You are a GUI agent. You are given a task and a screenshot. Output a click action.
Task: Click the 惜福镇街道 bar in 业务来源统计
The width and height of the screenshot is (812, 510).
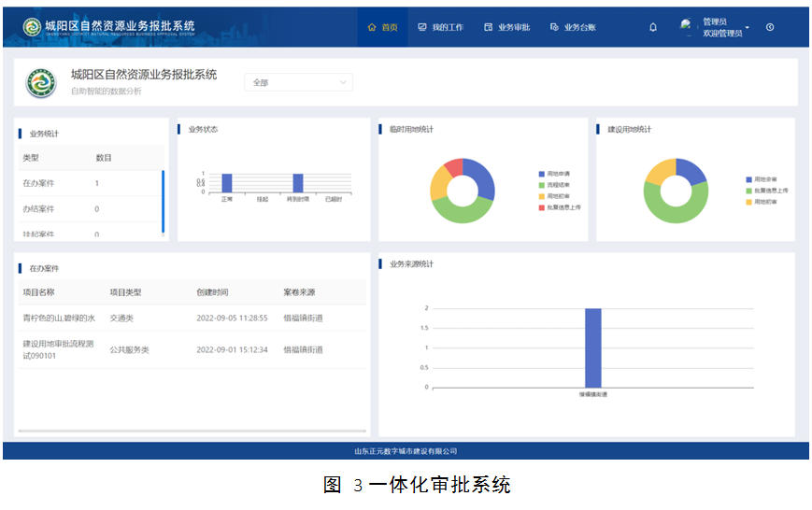pos(592,347)
